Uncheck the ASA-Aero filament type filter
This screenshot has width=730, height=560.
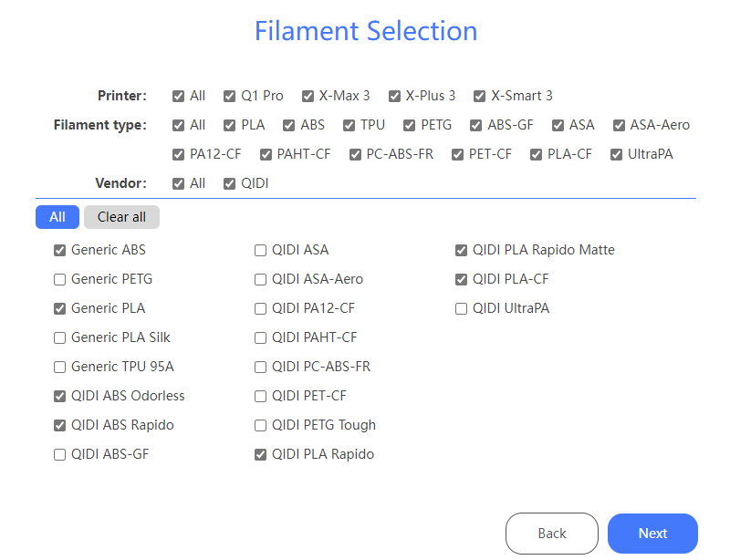620,125
